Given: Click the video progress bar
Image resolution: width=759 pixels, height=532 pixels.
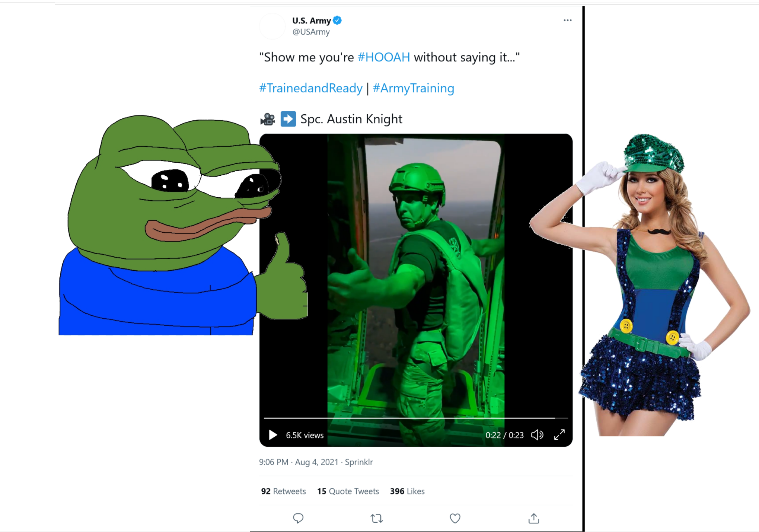Looking at the screenshot, I should tap(416, 418).
